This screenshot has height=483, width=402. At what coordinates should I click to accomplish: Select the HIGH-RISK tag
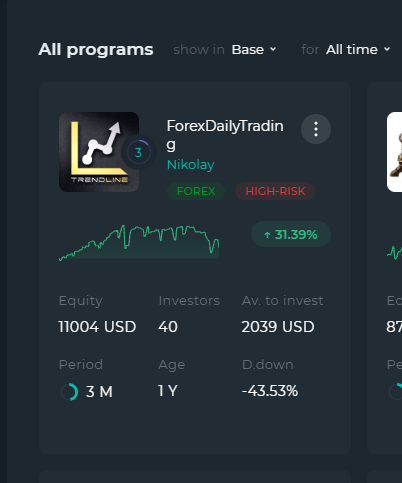(275, 191)
